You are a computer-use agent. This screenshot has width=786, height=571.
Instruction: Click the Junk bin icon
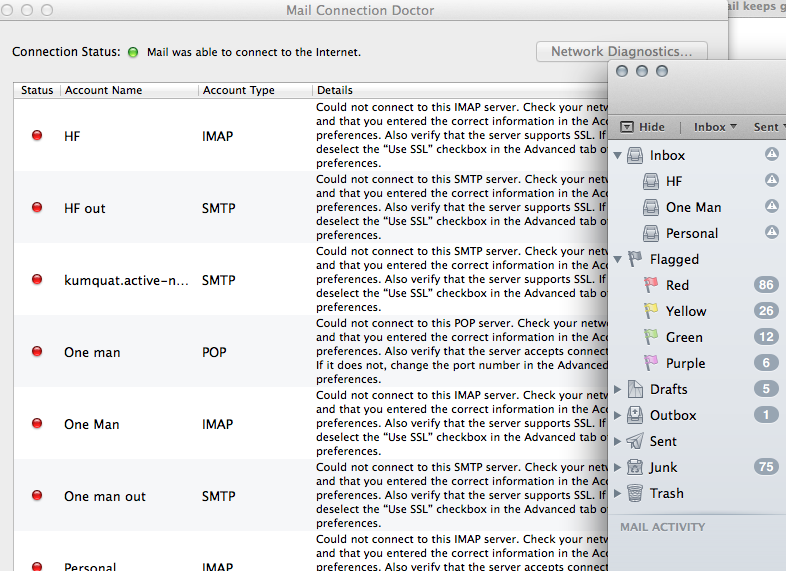point(635,467)
